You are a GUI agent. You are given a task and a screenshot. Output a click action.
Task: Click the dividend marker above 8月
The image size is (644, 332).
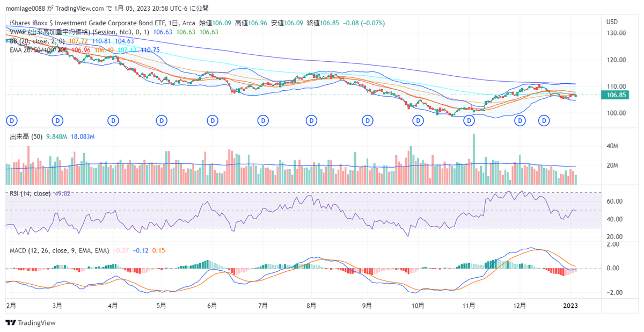tap(311, 120)
